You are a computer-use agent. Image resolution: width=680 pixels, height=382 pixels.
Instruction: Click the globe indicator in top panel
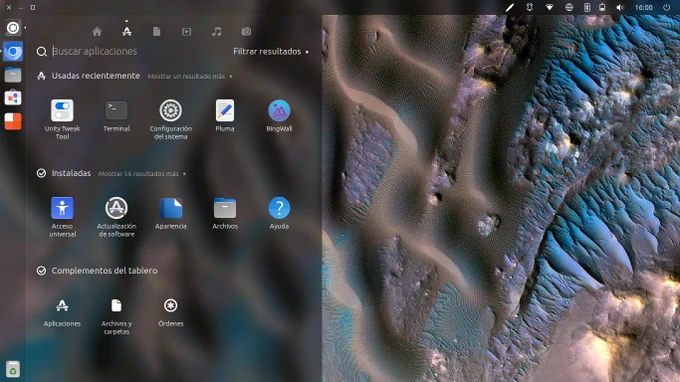point(569,7)
